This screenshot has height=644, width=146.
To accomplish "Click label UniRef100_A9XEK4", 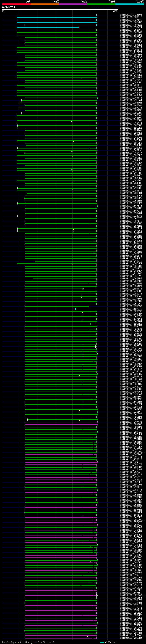I will (x=131, y=45).
